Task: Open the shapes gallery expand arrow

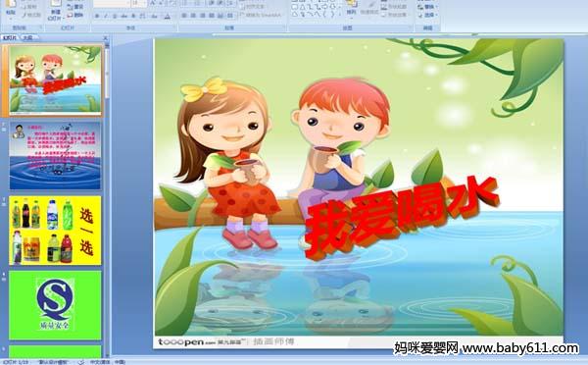Action: point(340,15)
